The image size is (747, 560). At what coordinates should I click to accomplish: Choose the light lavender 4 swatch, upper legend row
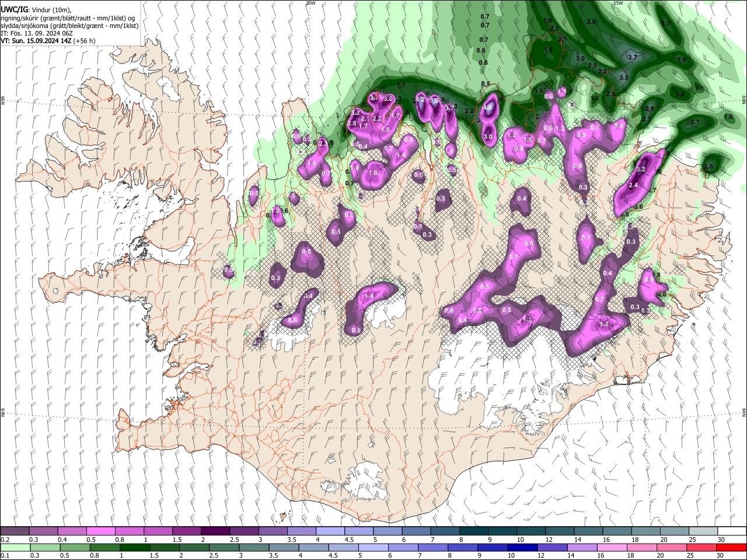[330, 531]
